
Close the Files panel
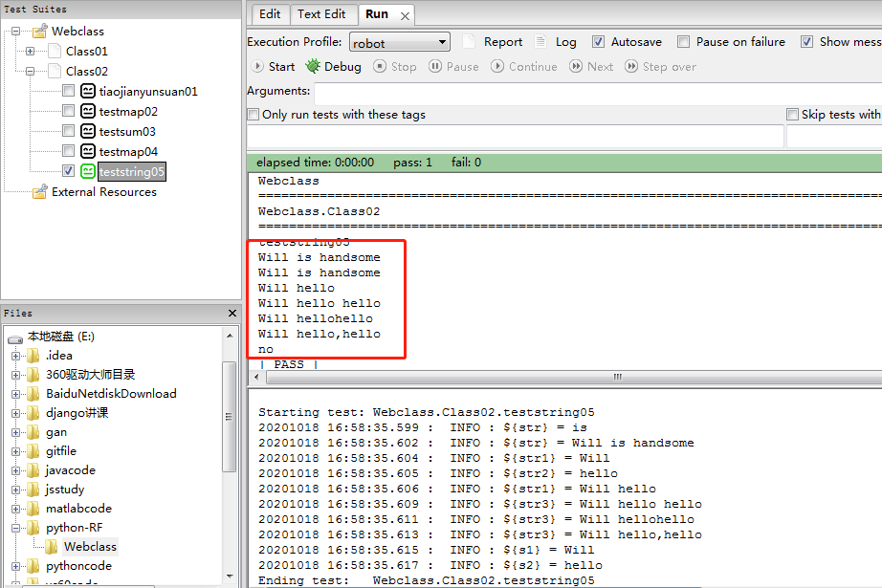[232, 313]
